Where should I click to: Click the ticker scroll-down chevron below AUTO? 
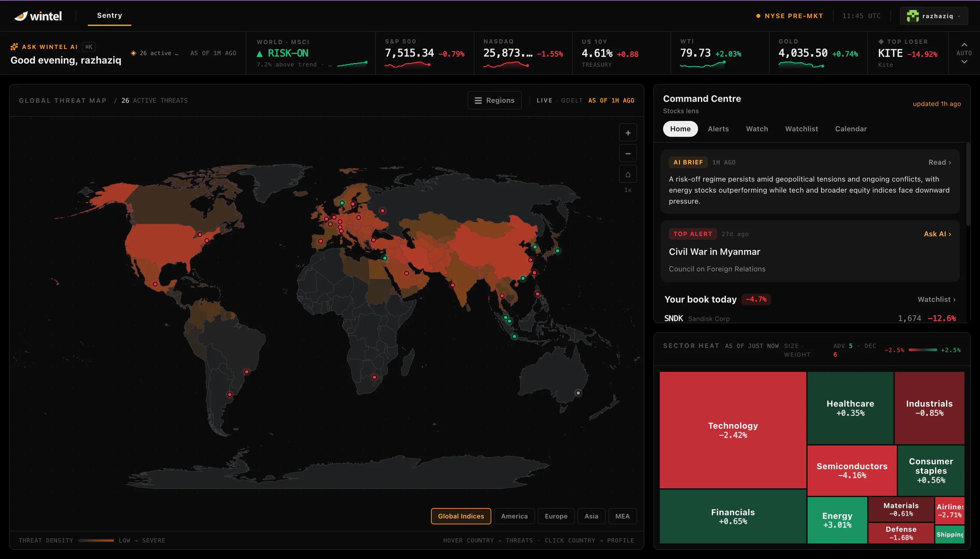click(964, 61)
